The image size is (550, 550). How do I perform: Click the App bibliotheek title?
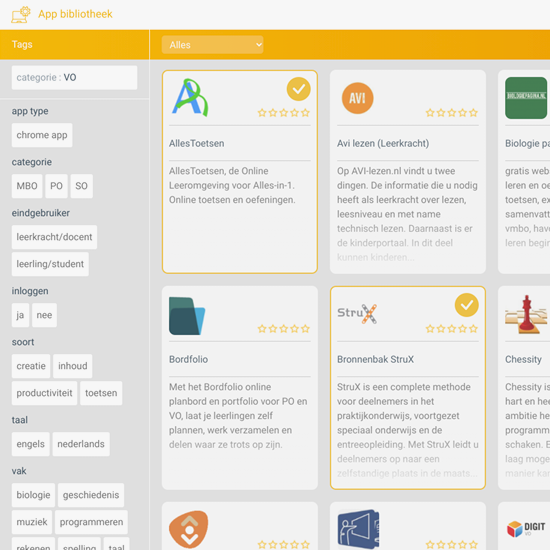[x=75, y=14]
